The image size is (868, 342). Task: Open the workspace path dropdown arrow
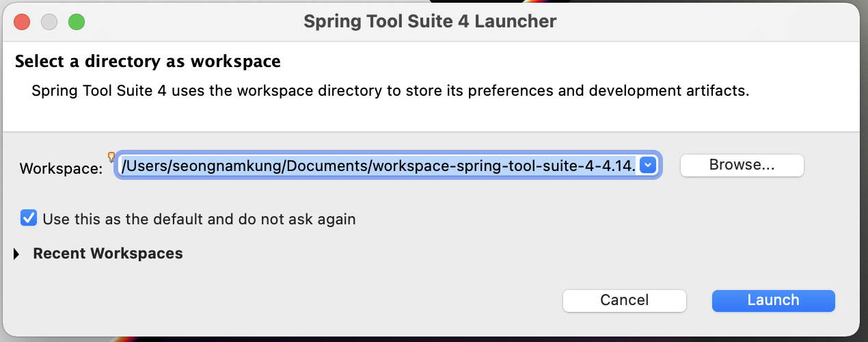pyautogui.click(x=648, y=165)
